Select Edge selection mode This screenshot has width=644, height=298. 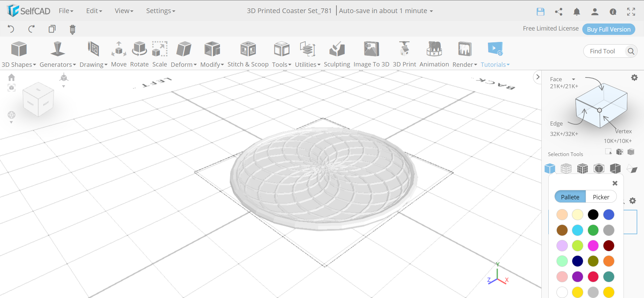point(556,123)
